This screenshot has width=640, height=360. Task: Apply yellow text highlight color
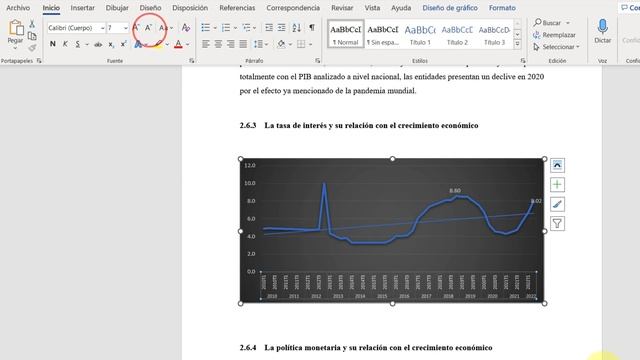pyautogui.click(x=158, y=44)
